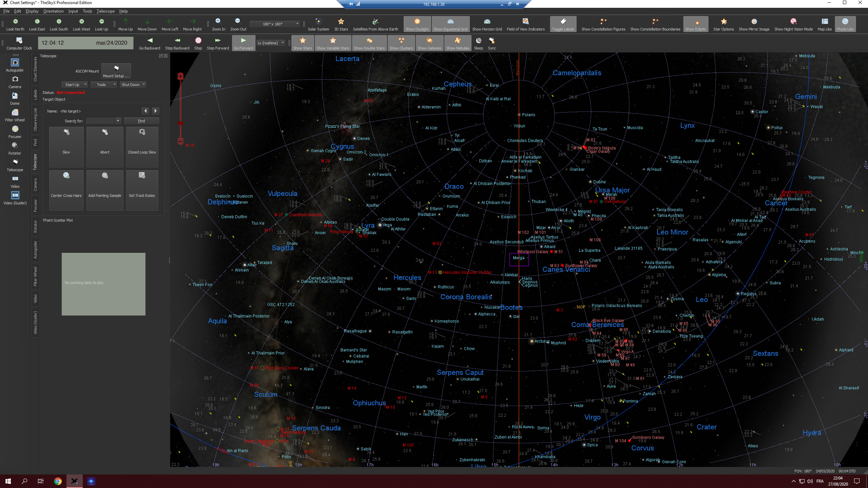Viewport: 868px width, 488px height.
Task: Click Move Up arrow icon
Action: pos(125,24)
